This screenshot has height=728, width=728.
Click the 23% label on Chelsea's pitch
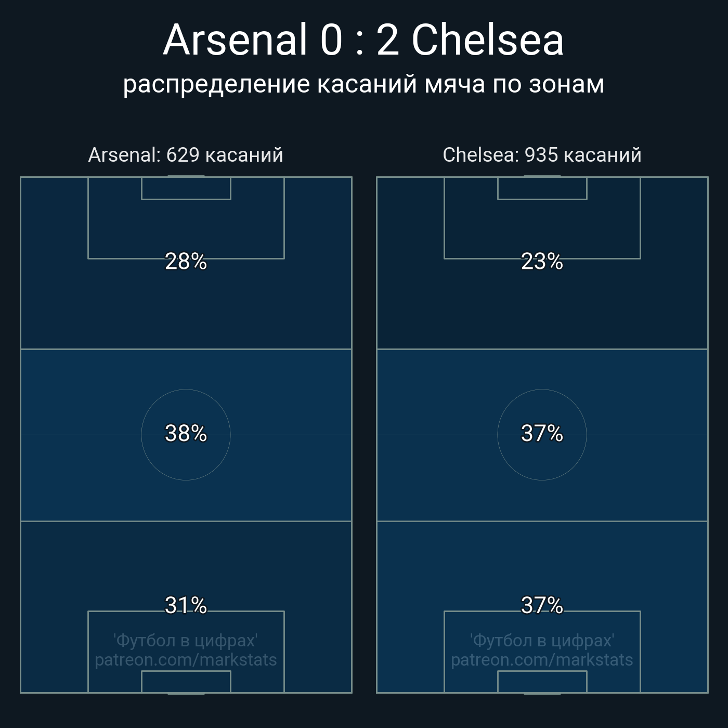[x=542, y=261]
